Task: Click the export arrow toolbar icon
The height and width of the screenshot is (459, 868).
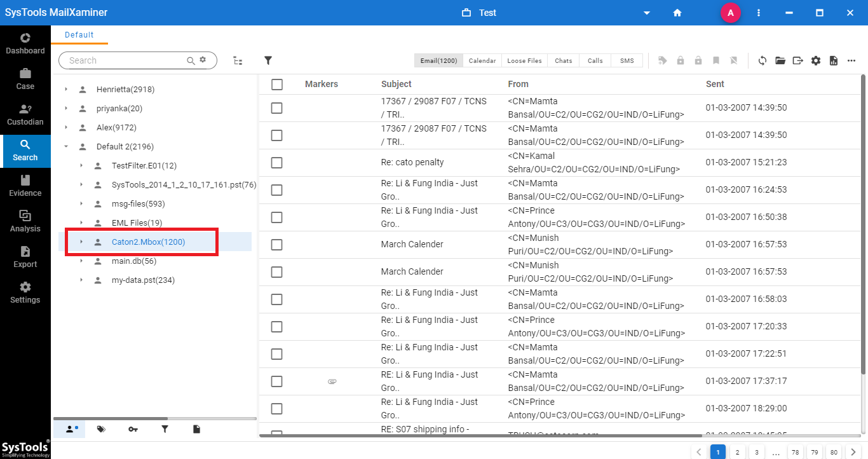Action: click(x=798, y=60)
